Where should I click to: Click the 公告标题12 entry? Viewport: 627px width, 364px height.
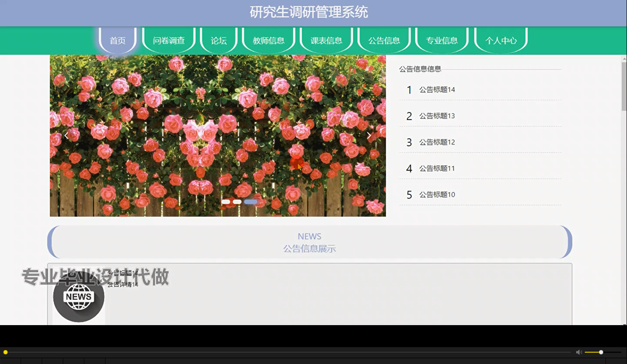tap(437, 142)
